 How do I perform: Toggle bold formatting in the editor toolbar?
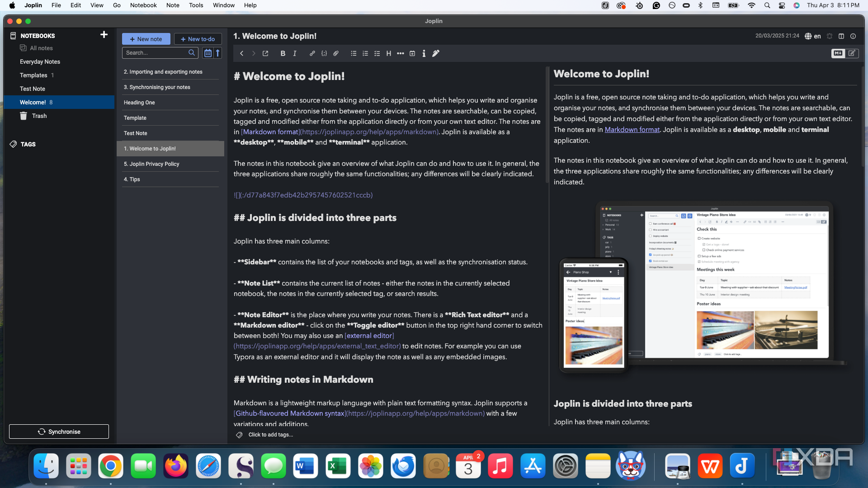(x=283, y=53)
